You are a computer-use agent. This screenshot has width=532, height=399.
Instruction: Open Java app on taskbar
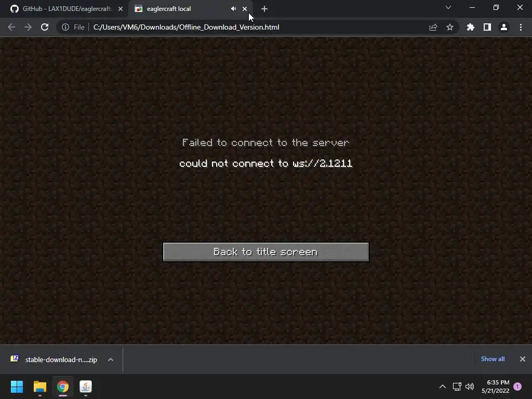tap(86, 387)
